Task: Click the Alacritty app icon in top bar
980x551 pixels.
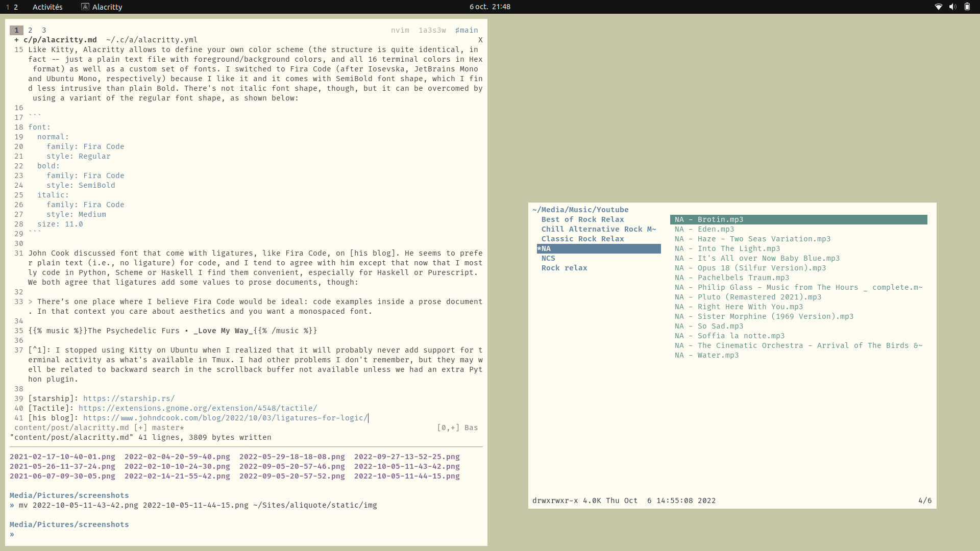Action: coord(85,7)
